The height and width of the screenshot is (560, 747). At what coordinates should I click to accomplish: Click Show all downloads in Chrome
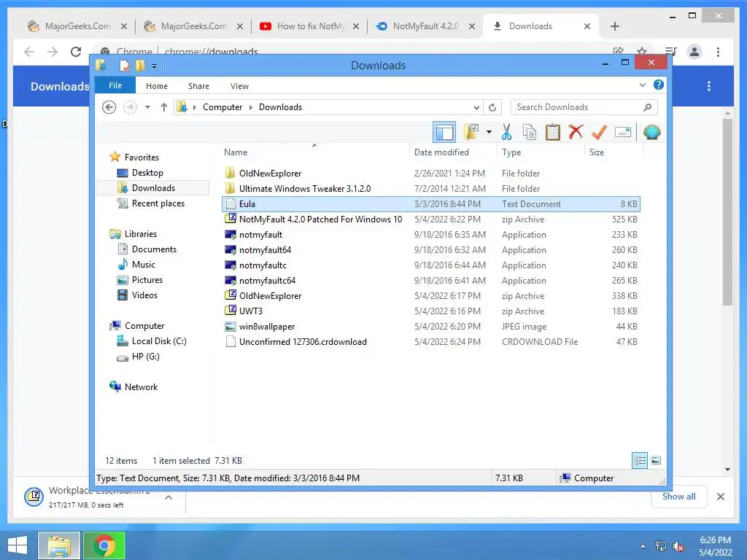(x=679, y=496)
